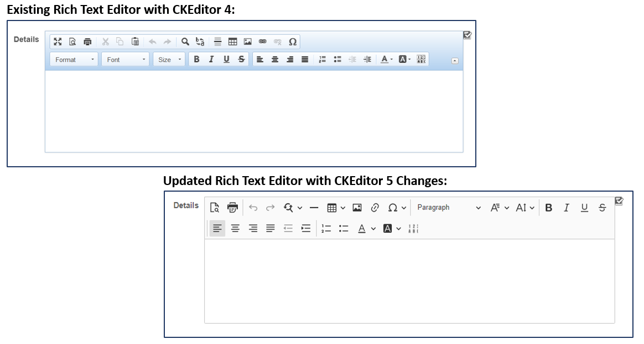Toggle Italic in CKEditor 5 toolbar

click(x=567, y=208)
